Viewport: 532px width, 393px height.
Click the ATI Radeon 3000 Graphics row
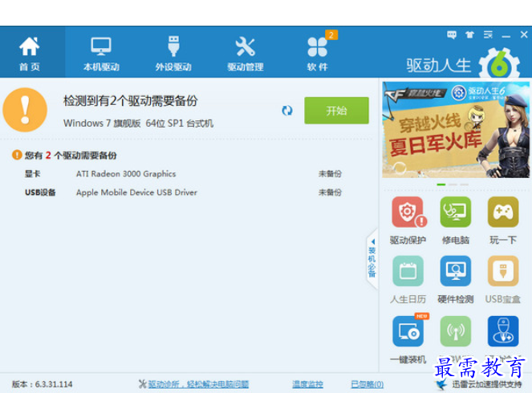183,173
